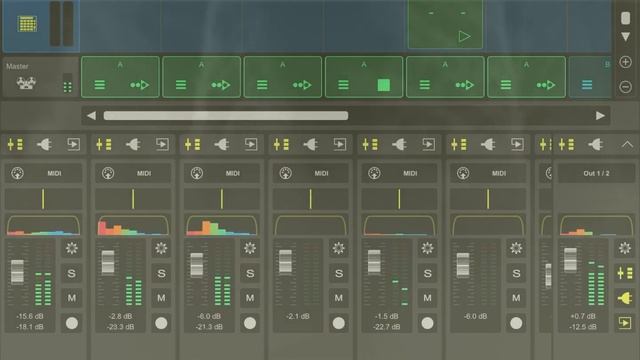Arm recording on the -15.6 dB channel
This screenshot has width=640, height=360.
(71, 323)
